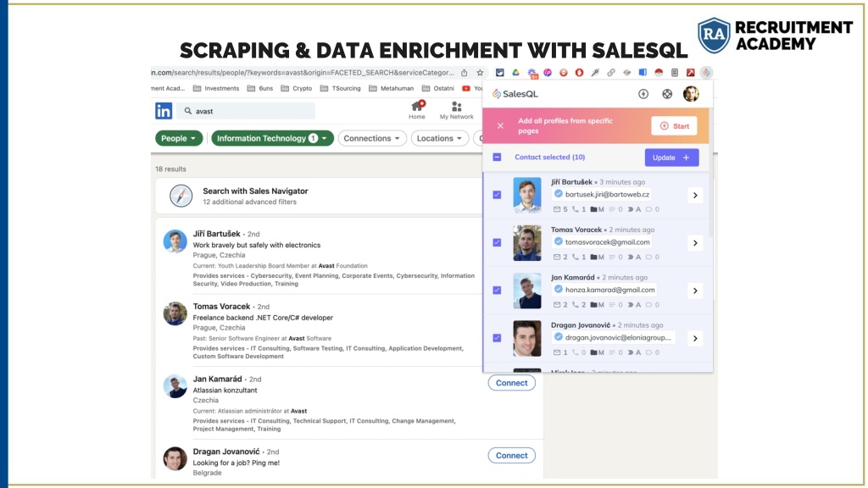Click the reading list extension icon
Screen dimensions: 868x488
[x=674, y=73]
